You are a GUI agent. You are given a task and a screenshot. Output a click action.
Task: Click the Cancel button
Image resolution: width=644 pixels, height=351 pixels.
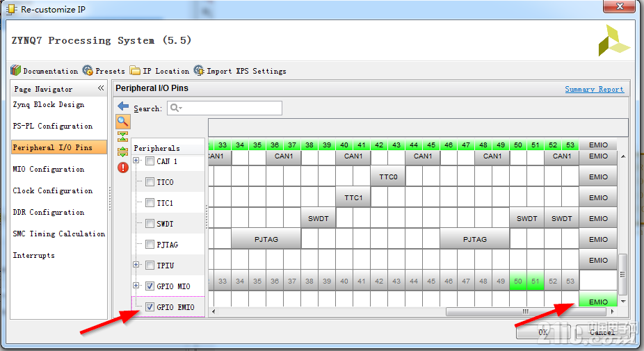pos(602,332)
